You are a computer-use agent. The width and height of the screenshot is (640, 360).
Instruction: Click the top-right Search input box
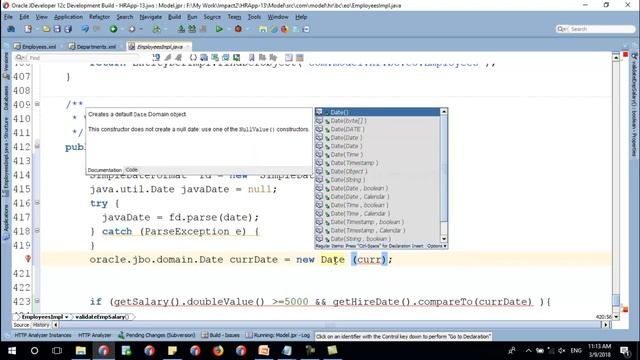point(596,29)
